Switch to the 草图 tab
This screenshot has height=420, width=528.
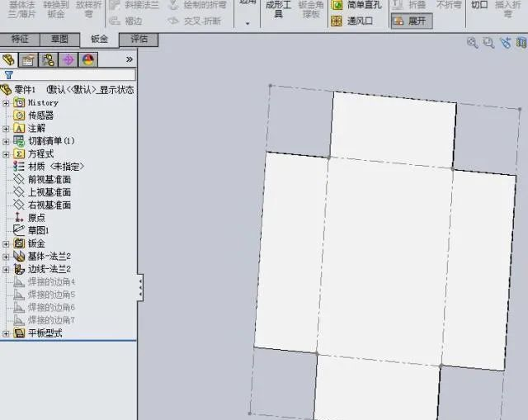(x=59, y=40)
